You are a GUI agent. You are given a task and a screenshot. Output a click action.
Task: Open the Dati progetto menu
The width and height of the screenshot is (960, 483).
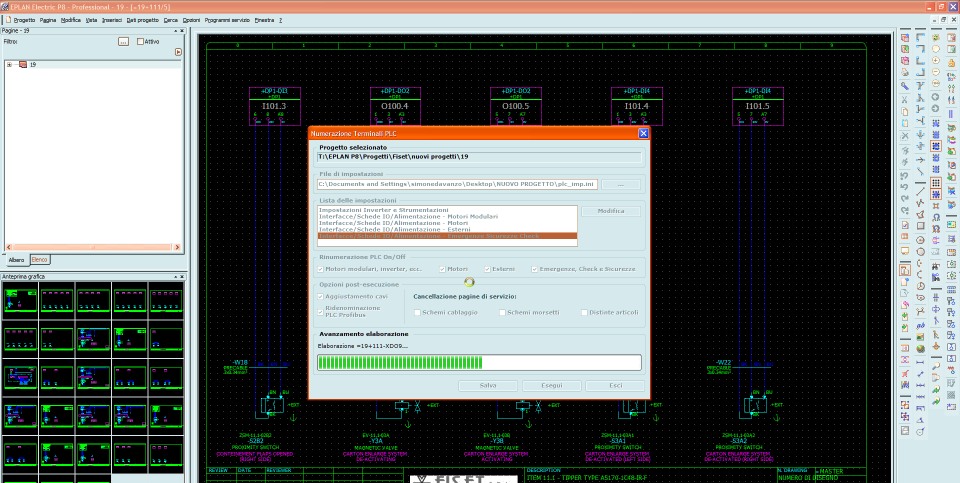click(x=142, y=20)
